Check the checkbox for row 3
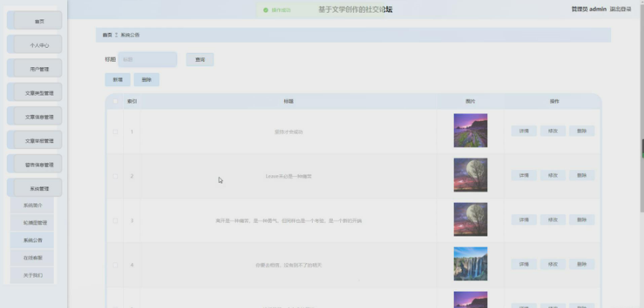This screenshot has width=644, height=308. point(116,221)
